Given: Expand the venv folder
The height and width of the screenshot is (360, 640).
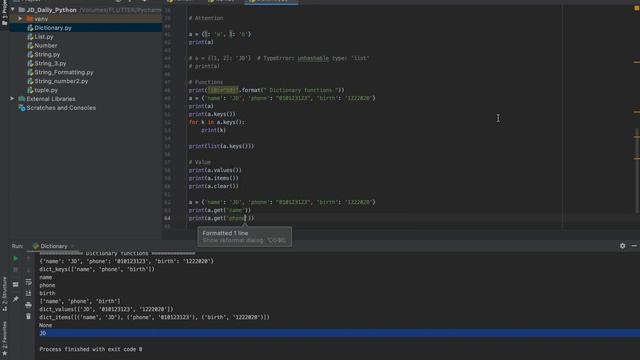Looking at the screenshot, I should (20, 19).
